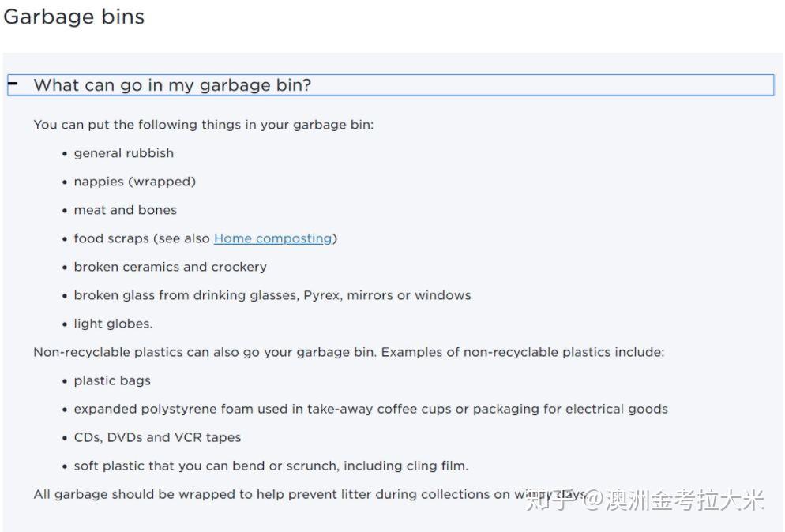Click the 'Garbage bins' page heading

(x=74, y=17)
